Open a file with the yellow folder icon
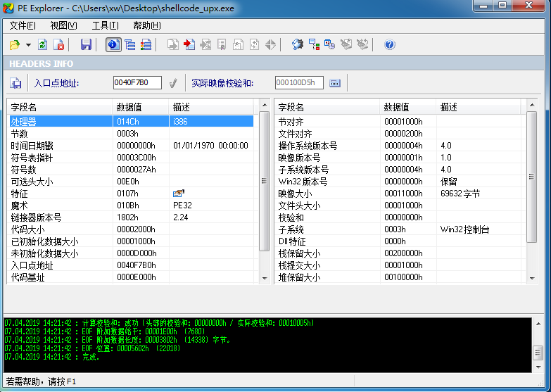Viewport: 551px width, 392px height. point(14,44)
